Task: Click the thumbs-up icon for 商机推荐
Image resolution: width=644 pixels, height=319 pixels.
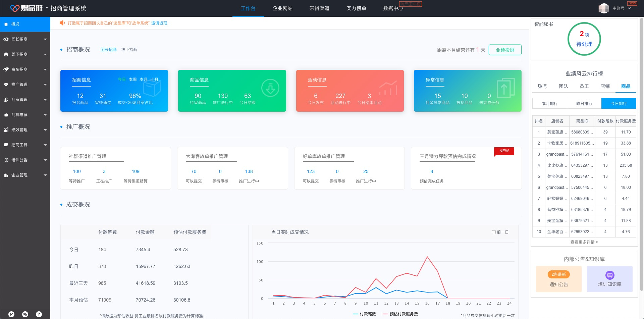Action: coord(6,115)
